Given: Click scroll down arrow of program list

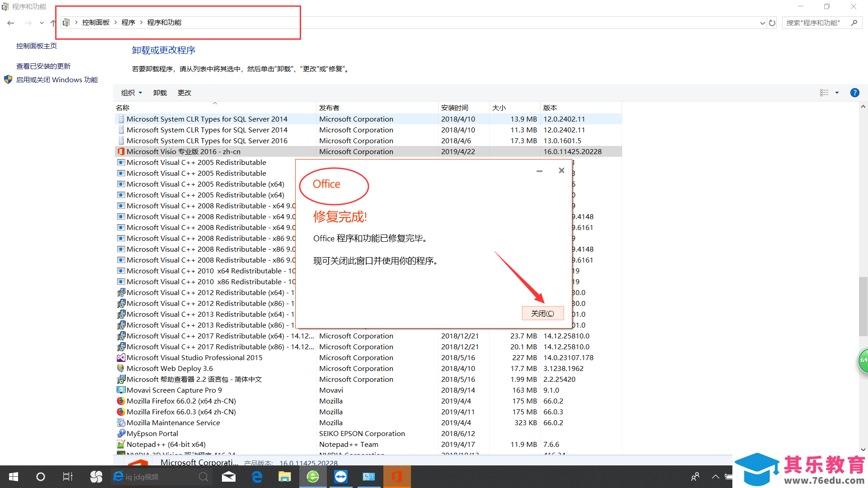Looking at the screenshot, I should pyautogui.click(x=863, y=450).
